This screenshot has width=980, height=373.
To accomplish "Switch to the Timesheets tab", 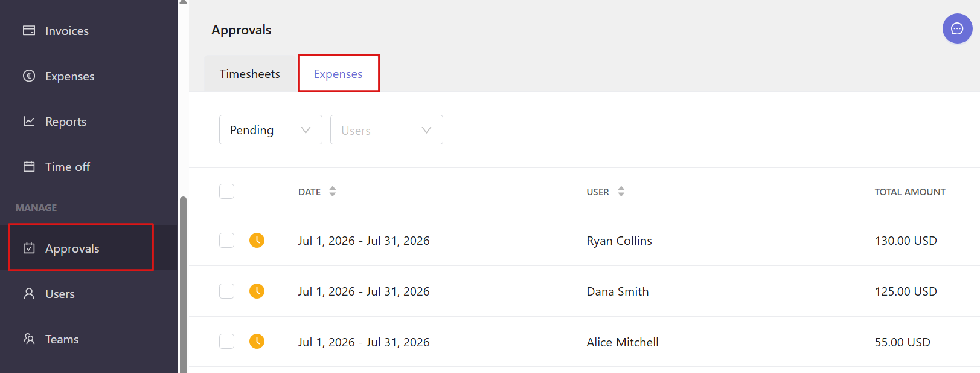I will click(250, 74).
